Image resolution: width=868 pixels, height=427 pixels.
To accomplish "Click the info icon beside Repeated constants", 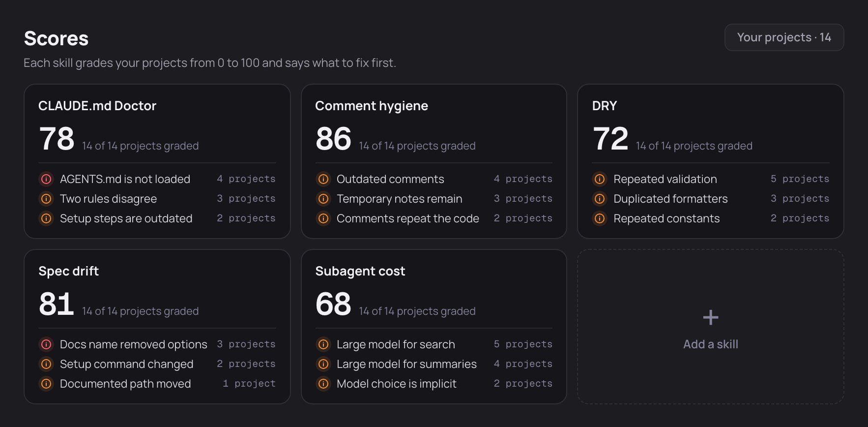I will pyautogui.click(x=600, y=218).
